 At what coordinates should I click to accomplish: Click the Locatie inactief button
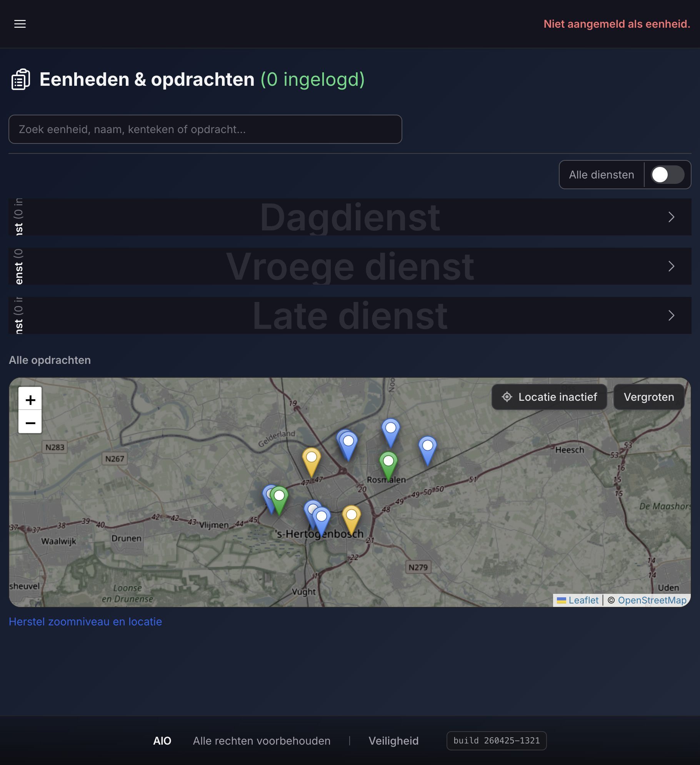(x=549, y=397)
